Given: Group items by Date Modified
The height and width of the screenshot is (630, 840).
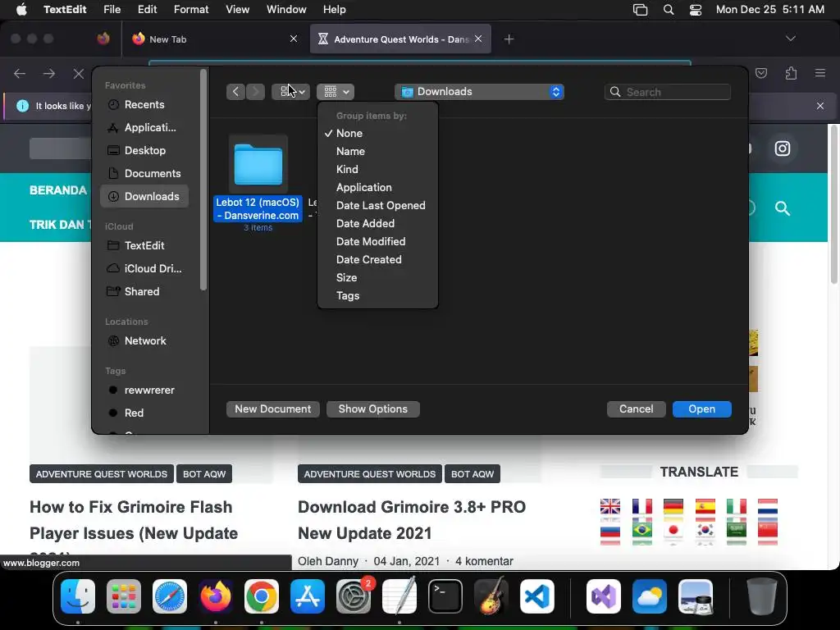Looking at the screenshot, I should tap(377, 242).
